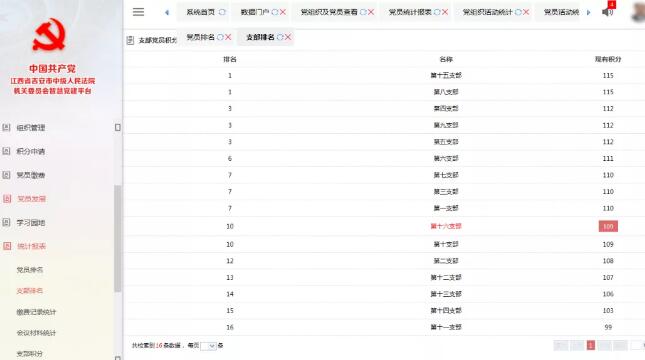Select the 第十一支部 row name
The width and height of the screenshot is (645, 360).
[446, 327]
